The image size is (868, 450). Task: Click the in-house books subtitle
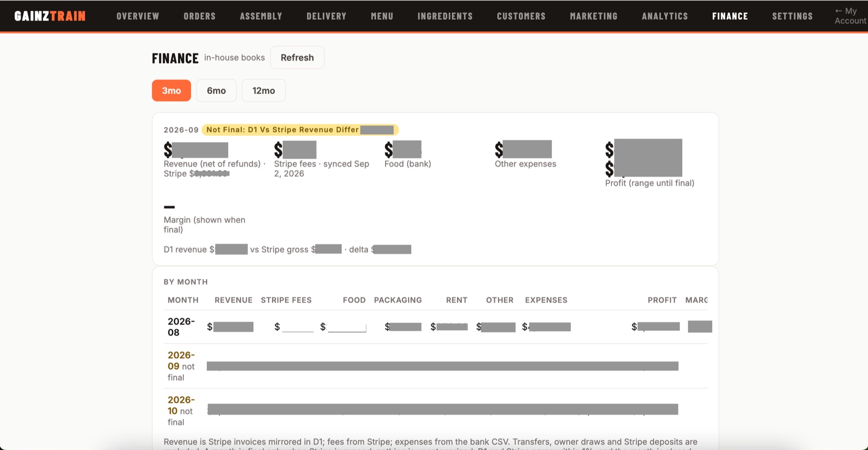point(234,57)
